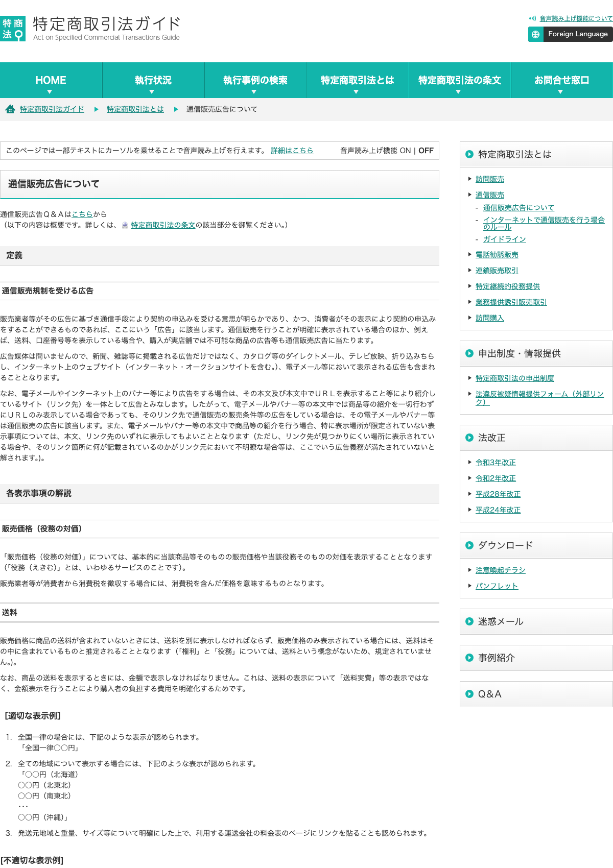Click the 特商法 site logo icon
This screenshot has width=613, height=868.
pyautogui.click(x=13, y=29)
